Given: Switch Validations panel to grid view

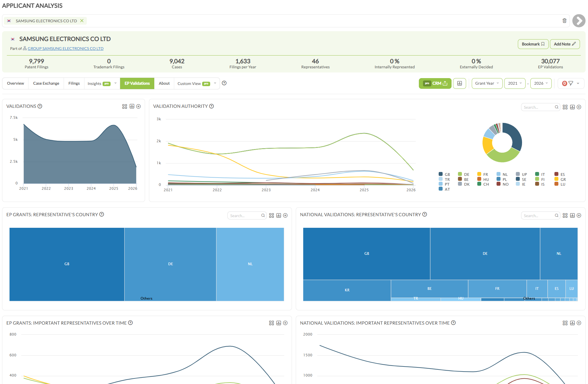Looking at the screenshot, I should coord(125,106).
